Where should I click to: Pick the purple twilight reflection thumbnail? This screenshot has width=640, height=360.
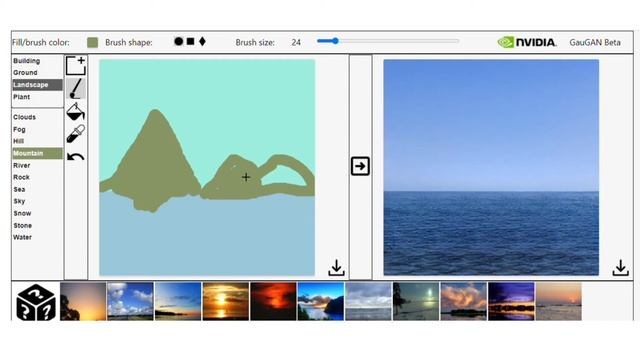pos(511,302)
